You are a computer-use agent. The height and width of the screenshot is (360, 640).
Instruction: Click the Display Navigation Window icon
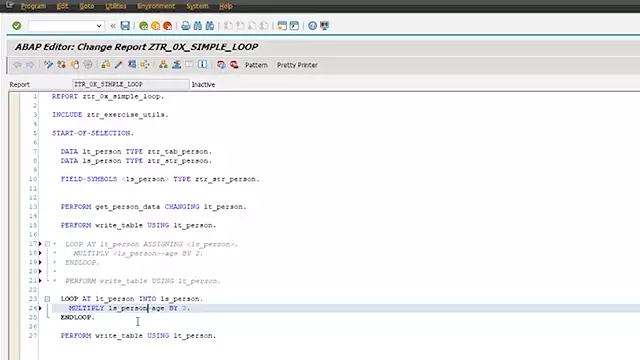click(176, 64)
